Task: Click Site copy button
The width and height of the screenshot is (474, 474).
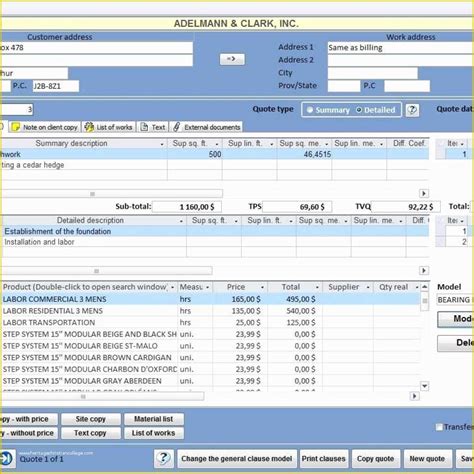Action: coord(90,419)
